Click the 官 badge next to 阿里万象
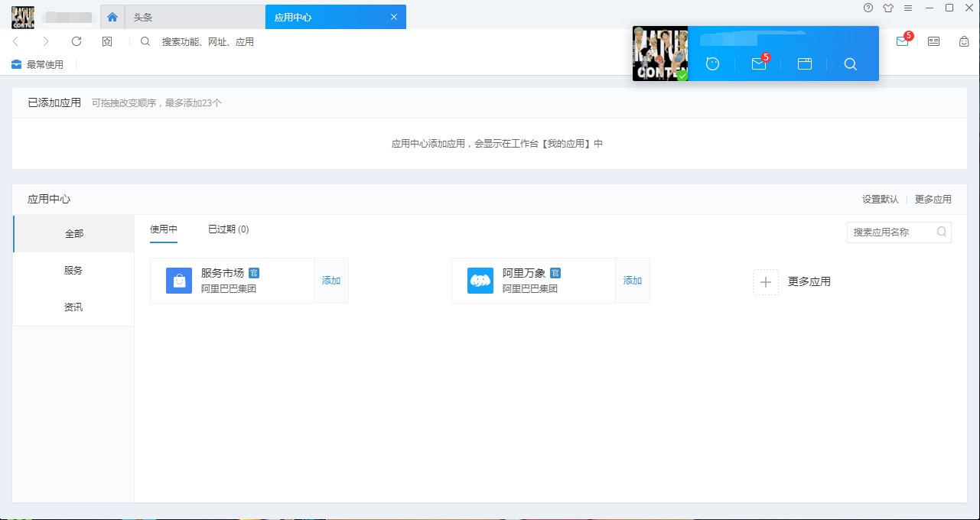Viewport: 980px width, 520px height. click(x=555, y=273)
